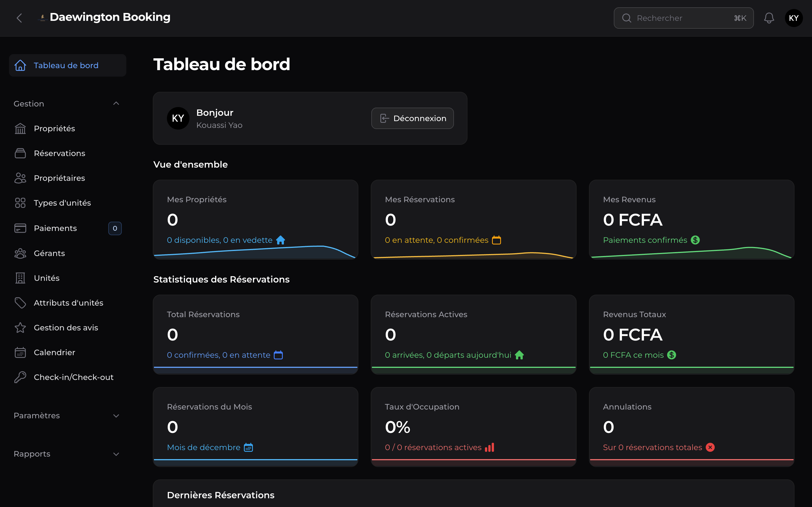Open the Propriétés sidebar icon

20,128
